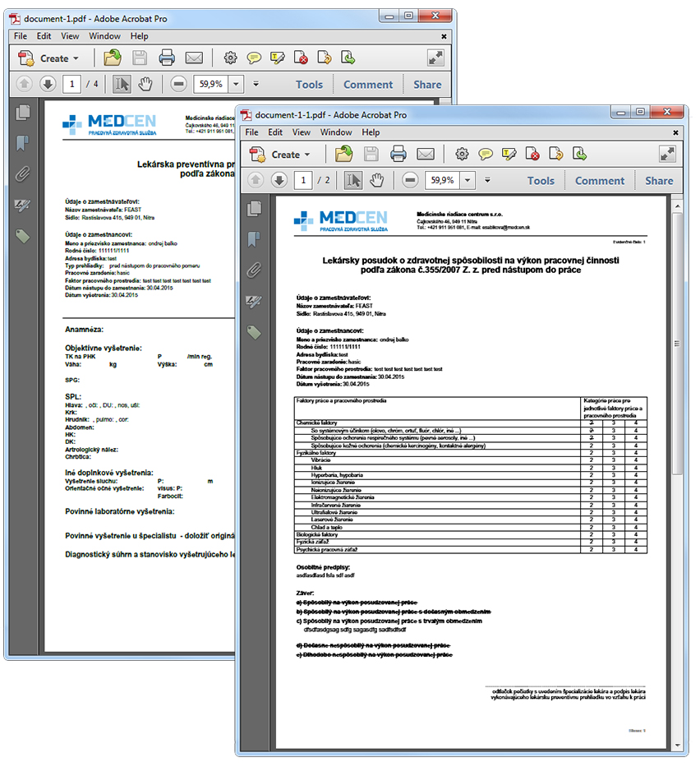The width and height of the screenshot is (700, 776).
Task: Click the gear icon in document-1-1.pdf toolbar
Action: coord(462,155)
